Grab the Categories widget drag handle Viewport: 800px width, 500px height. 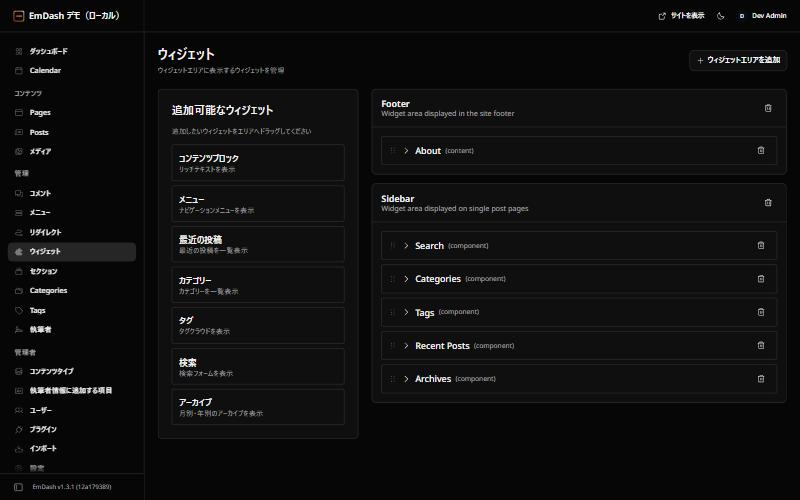coord(392,279)
